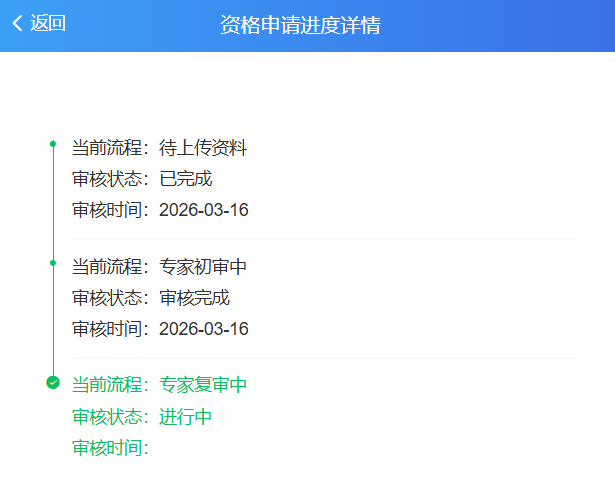This screenshot has height=485, width=615.
Task: Tap the 返回 text in header
Action: (x=48, y=24)
